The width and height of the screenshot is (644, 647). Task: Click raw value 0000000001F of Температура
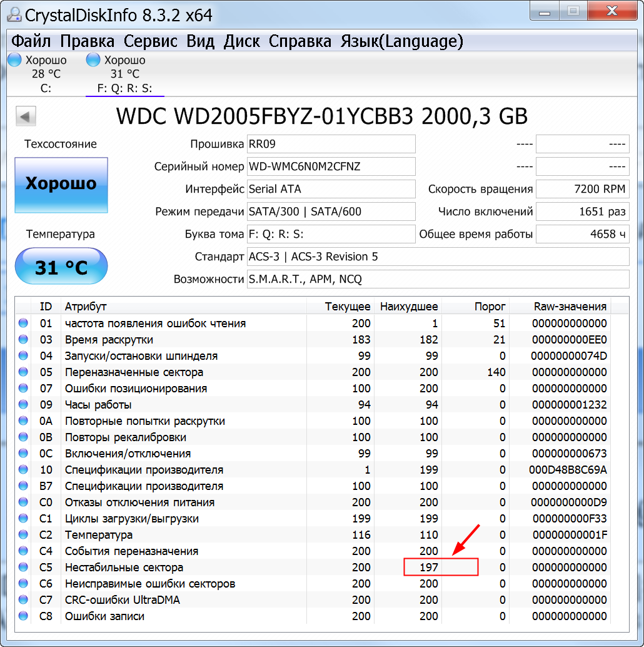[570, 535]
